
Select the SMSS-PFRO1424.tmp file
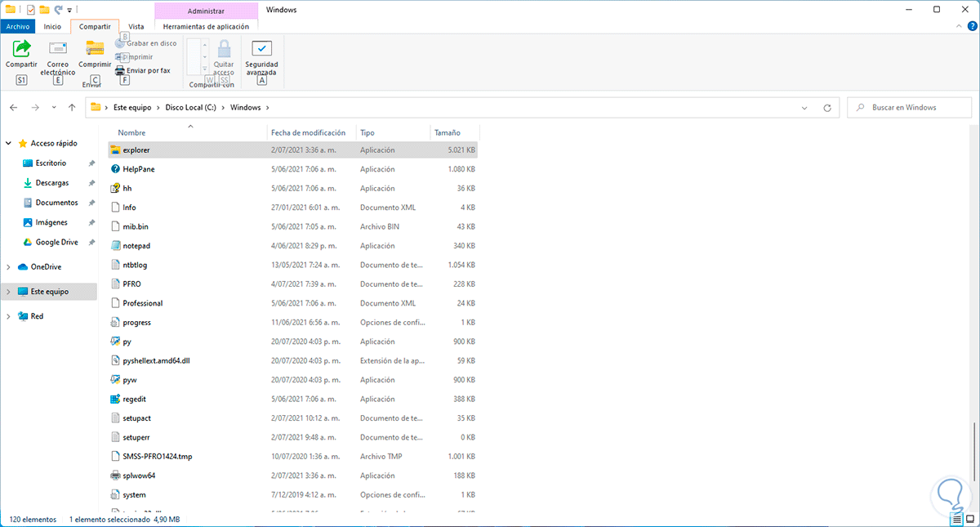pos(293,456)
